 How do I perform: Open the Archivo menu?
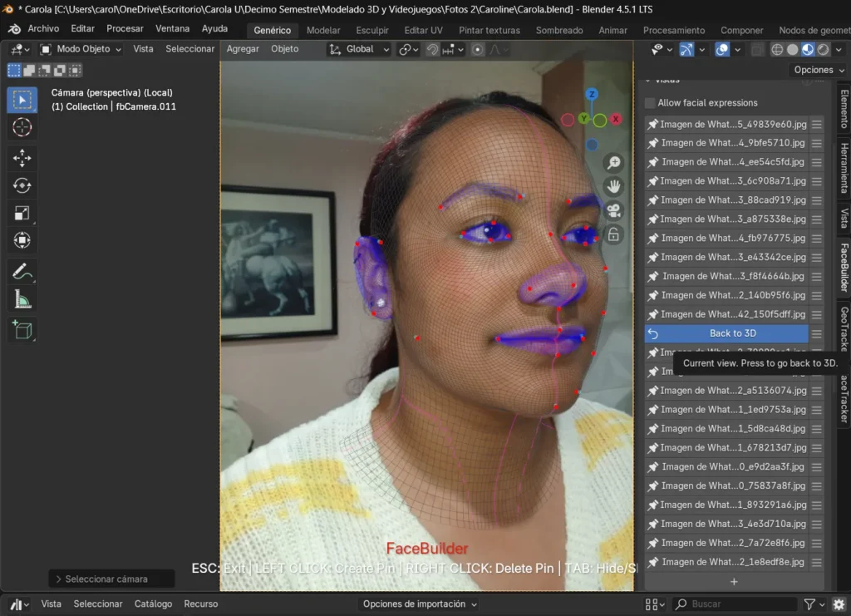43,29
